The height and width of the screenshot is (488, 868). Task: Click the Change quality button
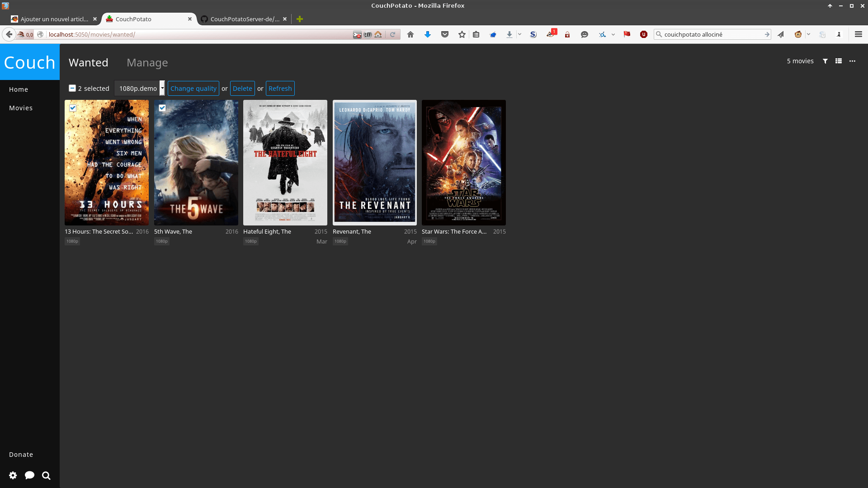193,89
